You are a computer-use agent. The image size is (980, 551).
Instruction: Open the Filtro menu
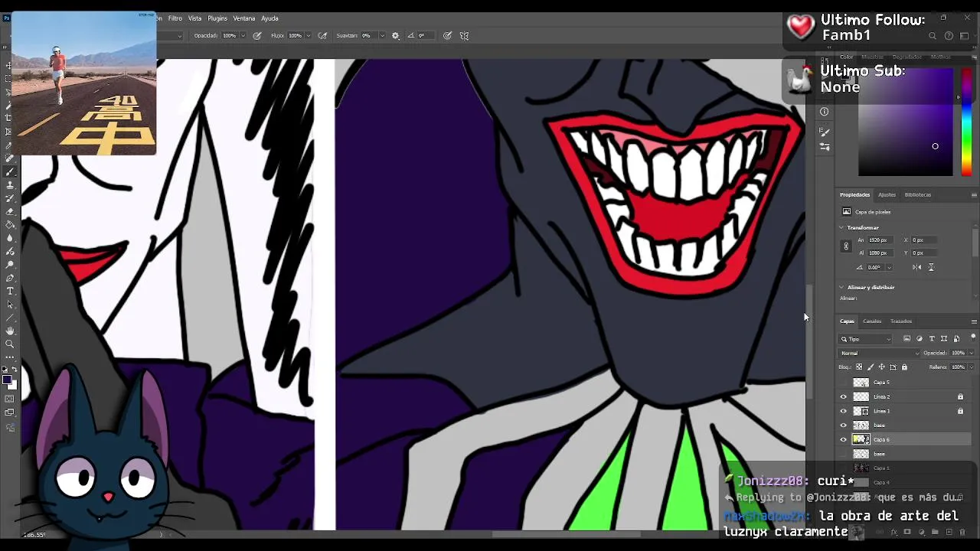[175, 18]
